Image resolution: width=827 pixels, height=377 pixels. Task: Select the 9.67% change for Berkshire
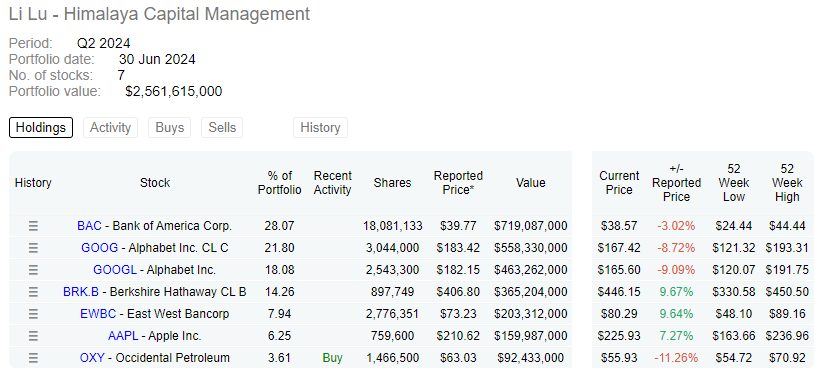pos(676,292)
